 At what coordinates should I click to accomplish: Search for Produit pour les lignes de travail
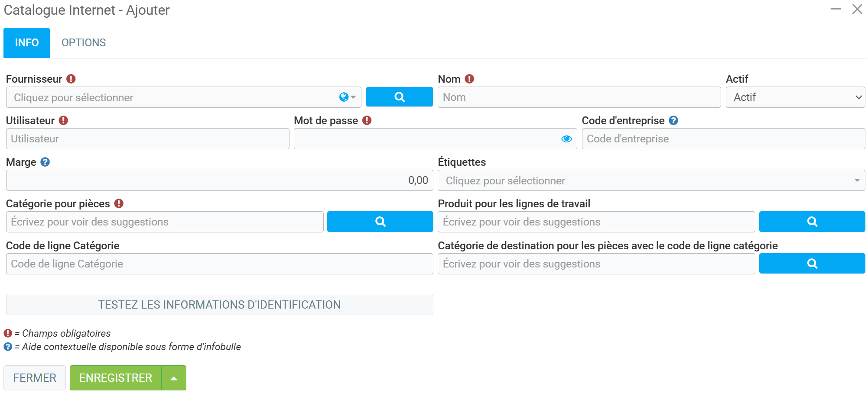(x=812, y=222)
